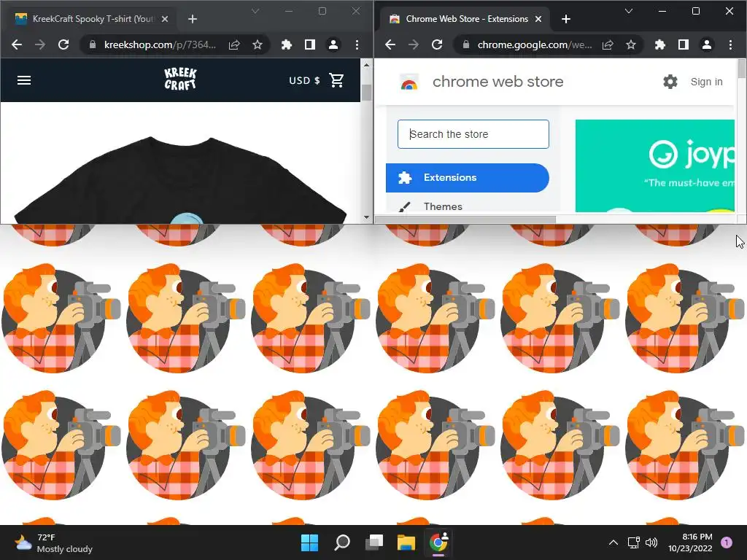The height and width of the screenshot is (560, 747).
Task: Click the lock icon beside kreekshop.com address
Action: coord(93,44)
